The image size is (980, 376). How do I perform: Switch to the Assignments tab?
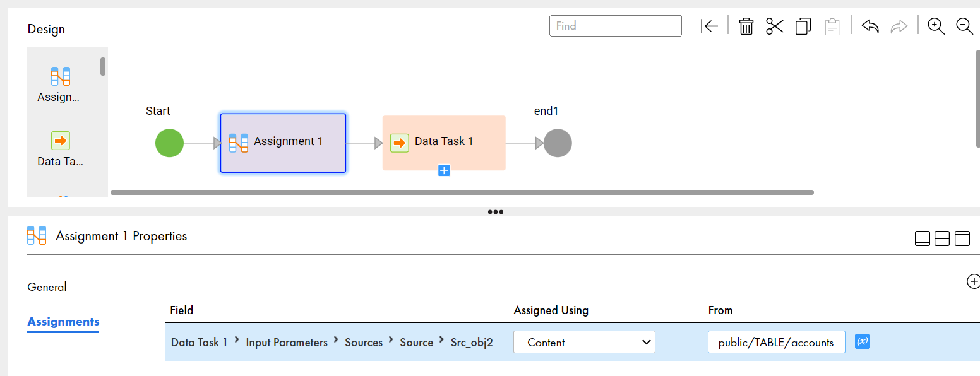(x=63, y=322)
